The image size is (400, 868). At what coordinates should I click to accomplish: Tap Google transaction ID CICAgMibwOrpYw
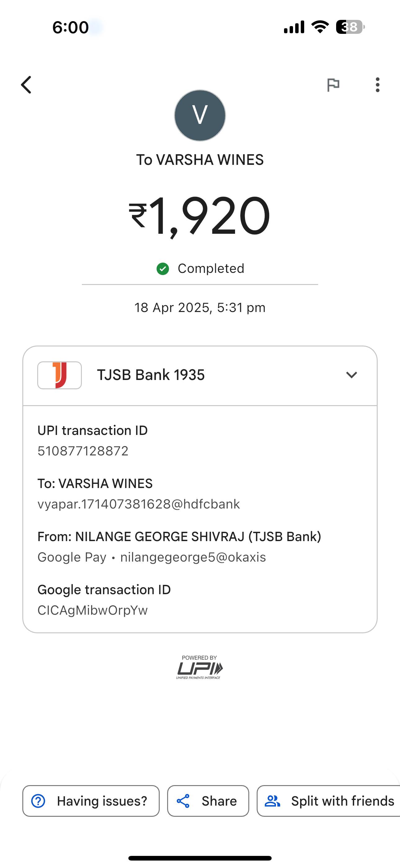93,610
